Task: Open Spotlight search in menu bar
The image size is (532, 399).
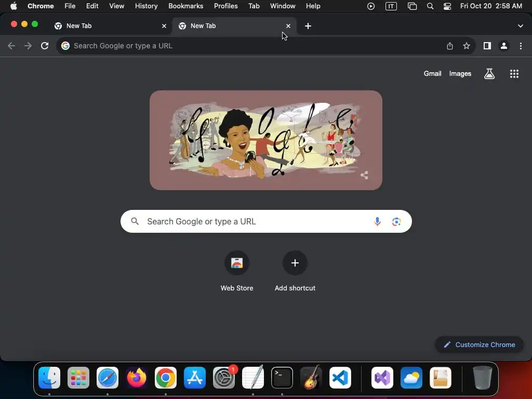Action: 430,6
